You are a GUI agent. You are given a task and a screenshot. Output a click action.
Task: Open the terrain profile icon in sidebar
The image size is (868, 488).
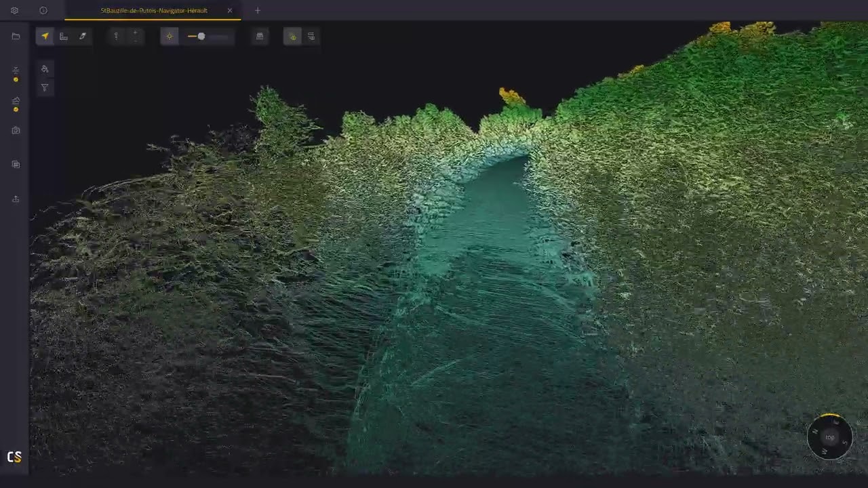16,101
